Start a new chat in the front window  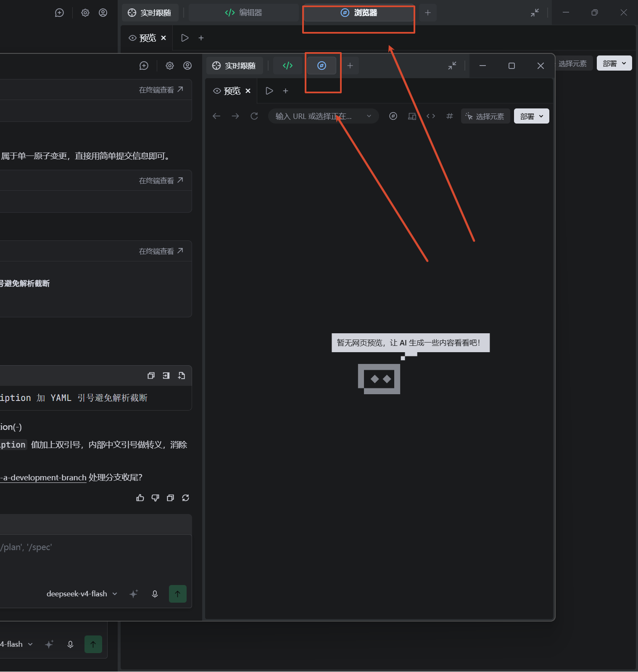tap(144, 66)
